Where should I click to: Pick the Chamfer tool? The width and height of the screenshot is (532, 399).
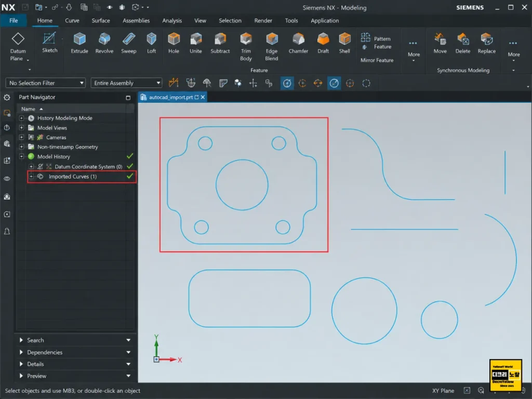(298, 43)
